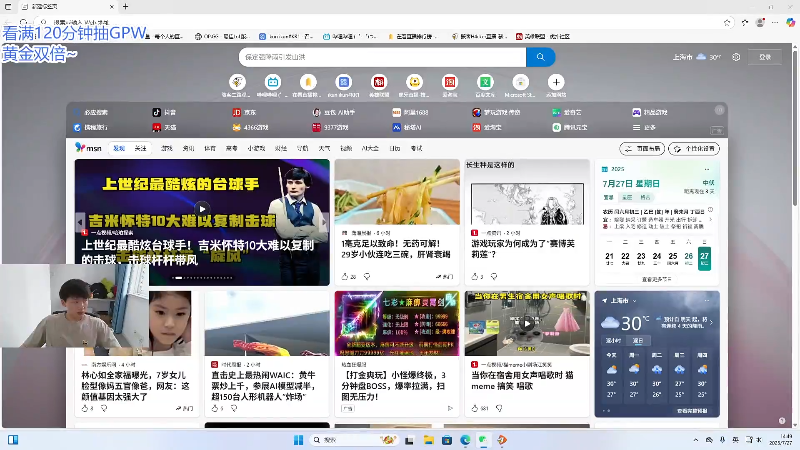Select calendar date 24
Image resolution: width=800 pixels, height=450 pixels.
pos(657,258)
